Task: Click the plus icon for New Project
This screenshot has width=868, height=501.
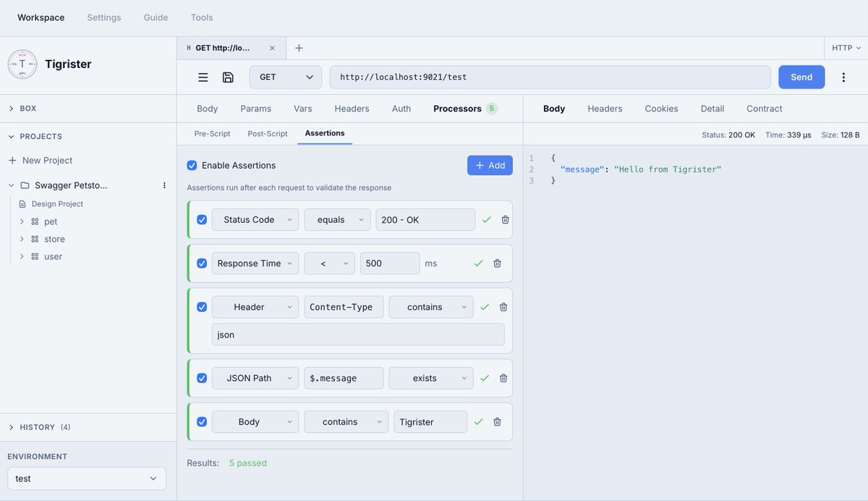Action: point(12,161)
